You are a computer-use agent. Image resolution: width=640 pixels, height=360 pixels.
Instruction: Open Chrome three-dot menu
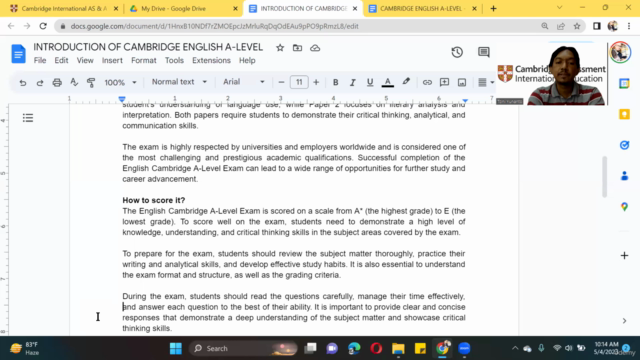(629, 26)
